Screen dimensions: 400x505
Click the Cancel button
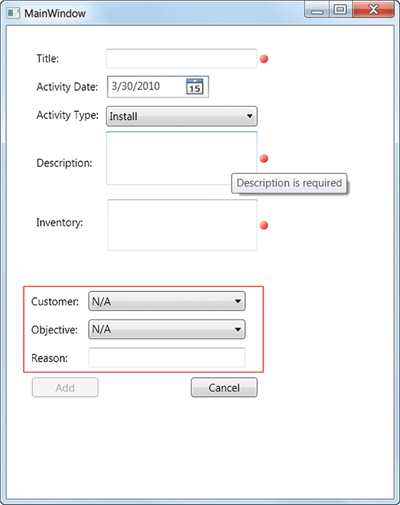point(224,387)
